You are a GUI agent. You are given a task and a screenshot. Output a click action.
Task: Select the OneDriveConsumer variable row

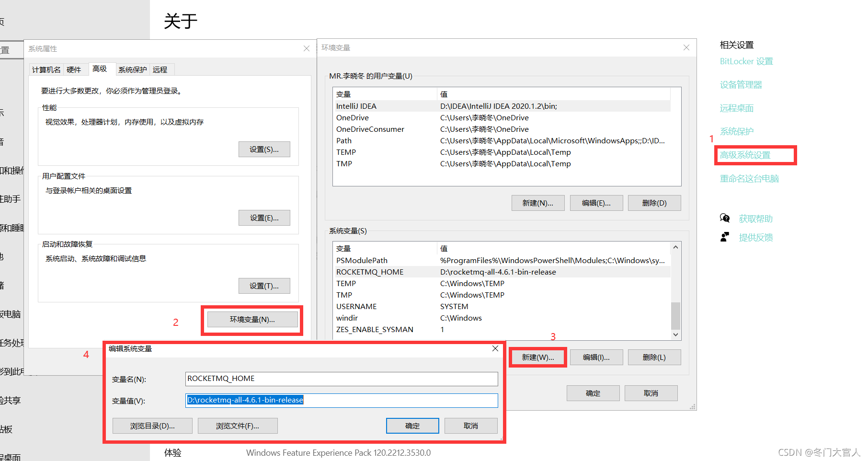pyautogui.click(x=502, y=129)
